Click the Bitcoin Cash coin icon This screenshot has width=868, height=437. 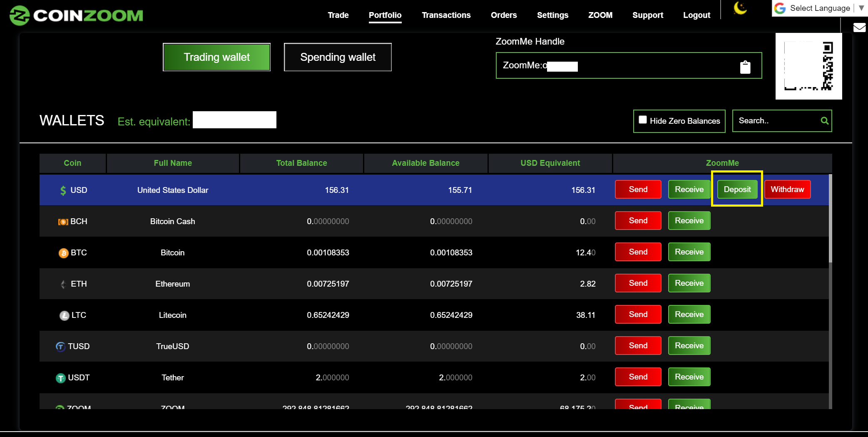[63, 222]
